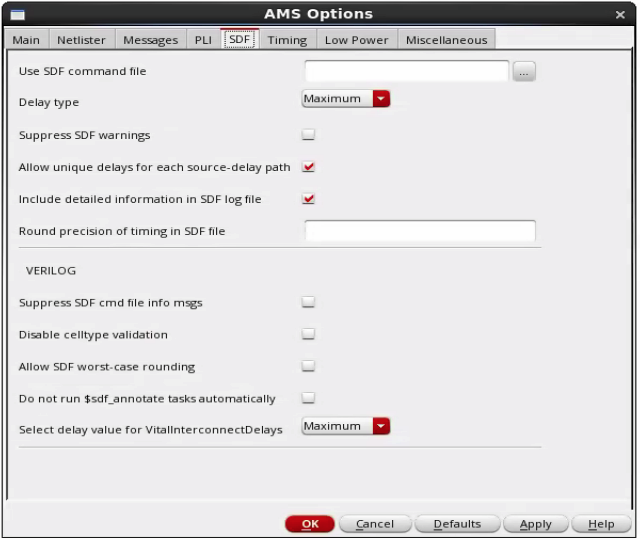The width and height of the screenshot is (640, 540).
Task: Open the Delay type dropdown
Action: click(x=346, y=99)
